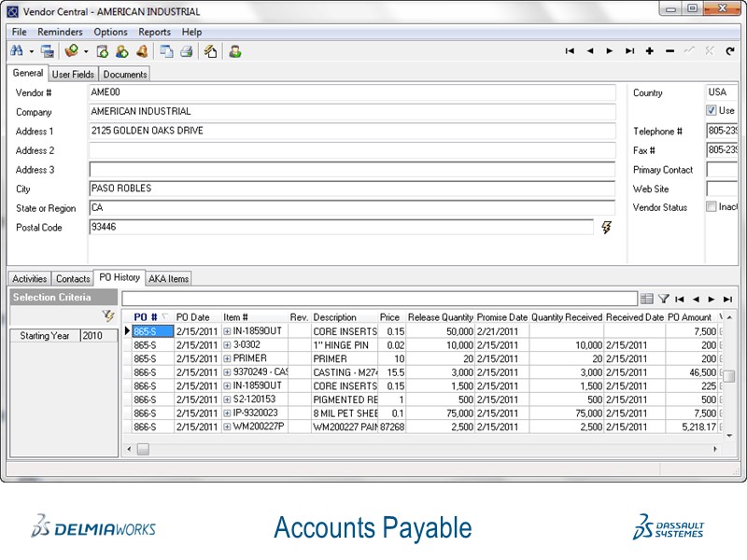This screenshot has width=747, height=560.
Task: Click the minus button to delete the record
Action: (x=669, y=51)
